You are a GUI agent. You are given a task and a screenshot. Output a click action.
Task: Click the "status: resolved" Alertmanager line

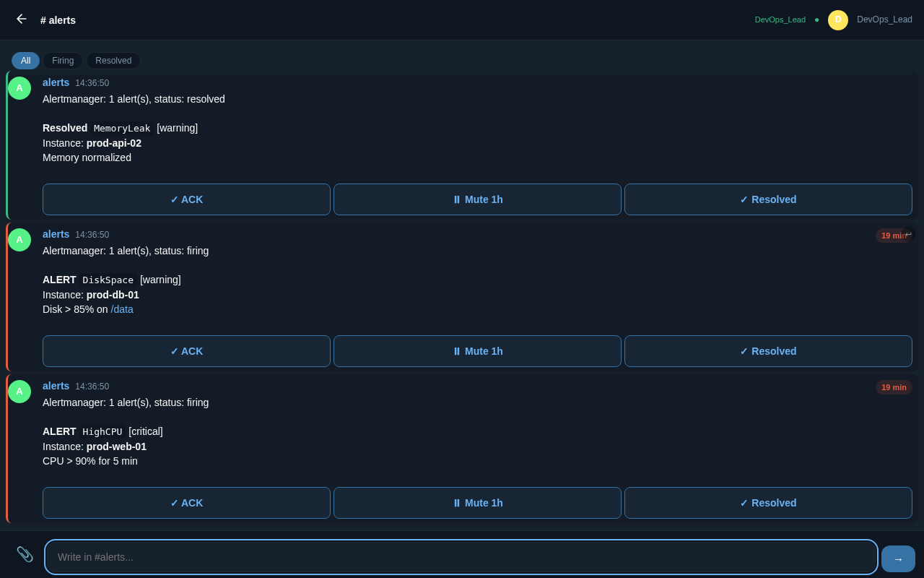point(134,99)
